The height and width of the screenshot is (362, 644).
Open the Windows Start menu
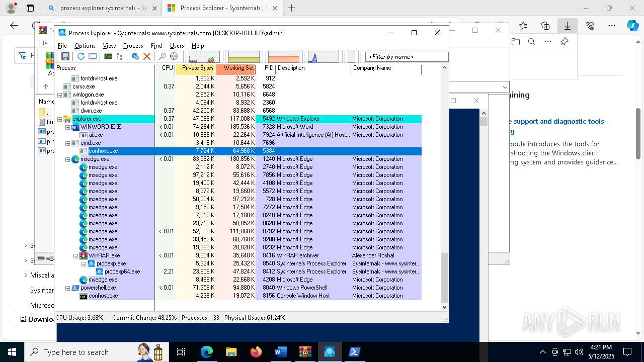pyautogui.click(x=12, y=352)
